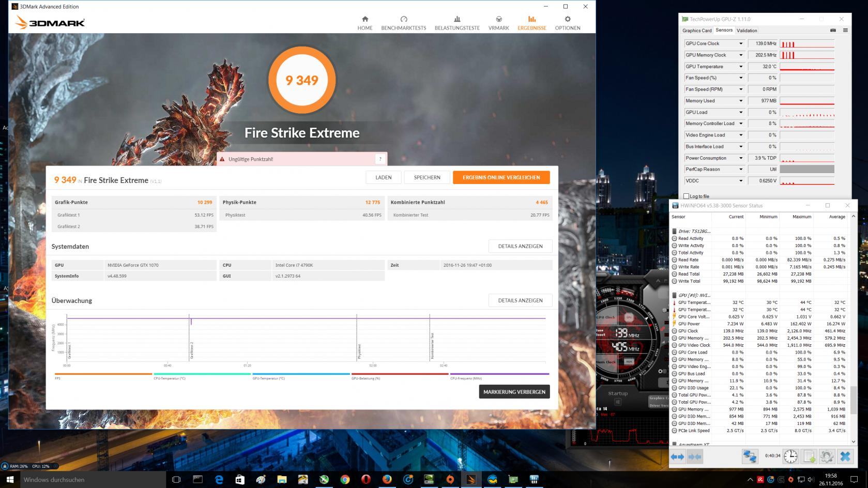Click the 3DMark icon in the taskbar

pos(471,479)
